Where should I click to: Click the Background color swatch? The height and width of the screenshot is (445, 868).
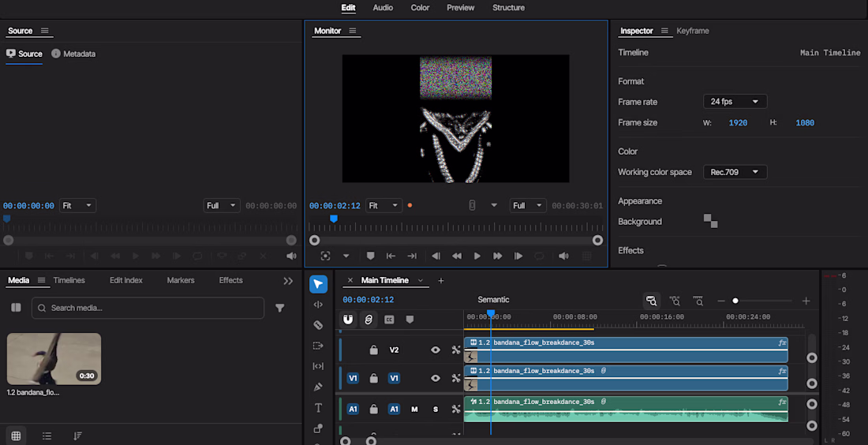coord(710,222)
